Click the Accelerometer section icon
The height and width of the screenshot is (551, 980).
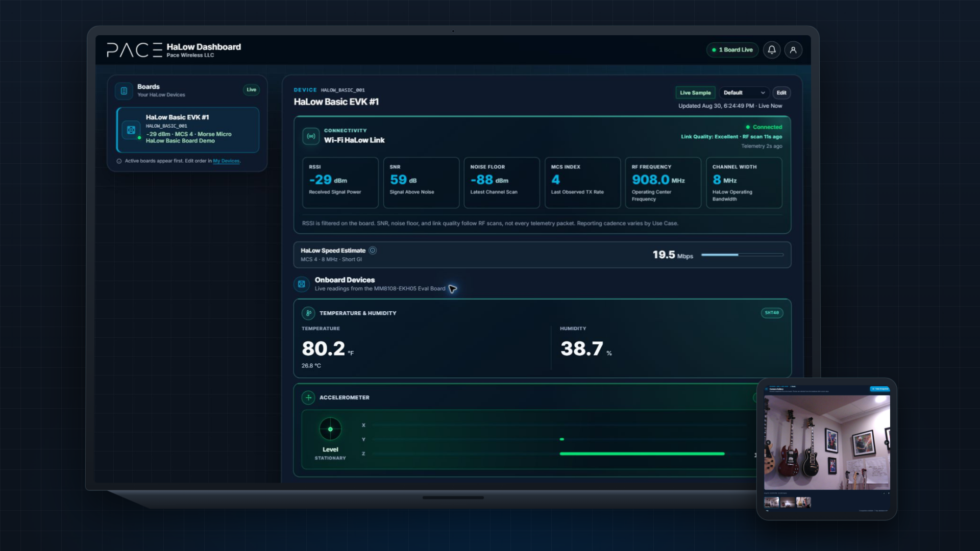click(308, 397)
